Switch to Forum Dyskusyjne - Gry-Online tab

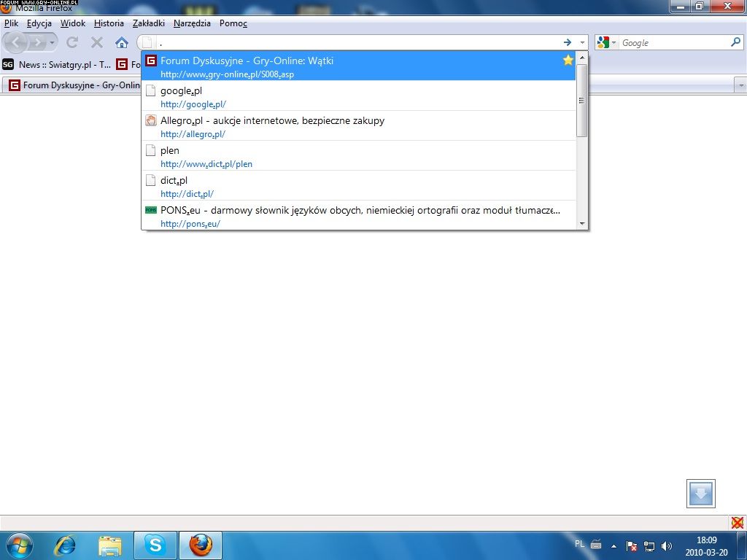tap(74, 85)
